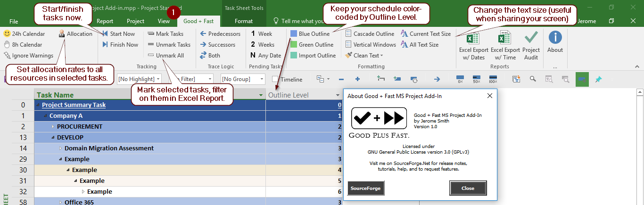Switch to the View ribbon tab
Screen dimensions: 644x205
tap(164, 21)
